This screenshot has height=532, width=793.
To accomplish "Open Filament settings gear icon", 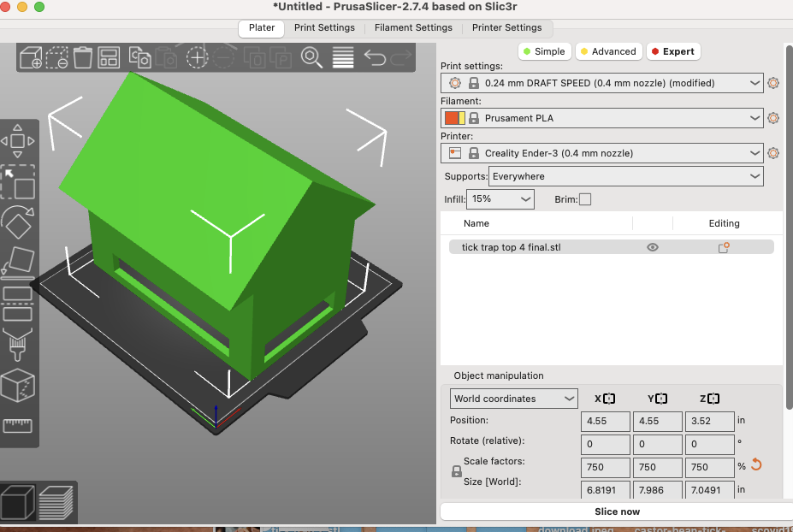I will 773,118.
